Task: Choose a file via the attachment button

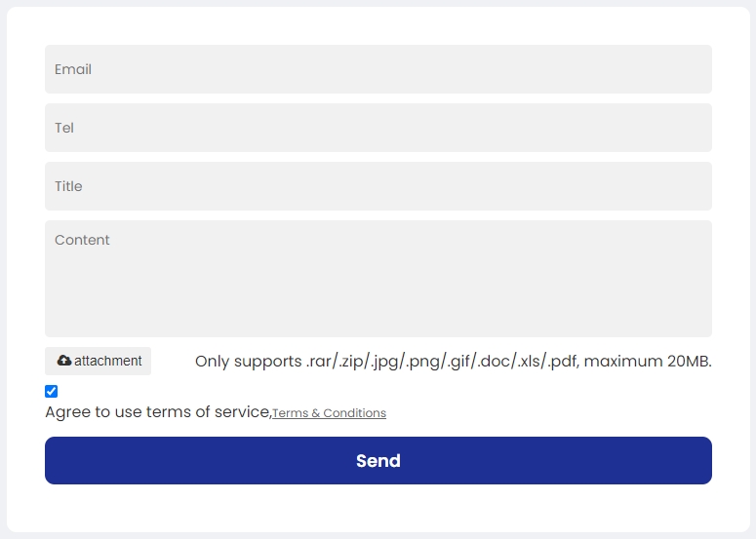Action: click(98, 361)
